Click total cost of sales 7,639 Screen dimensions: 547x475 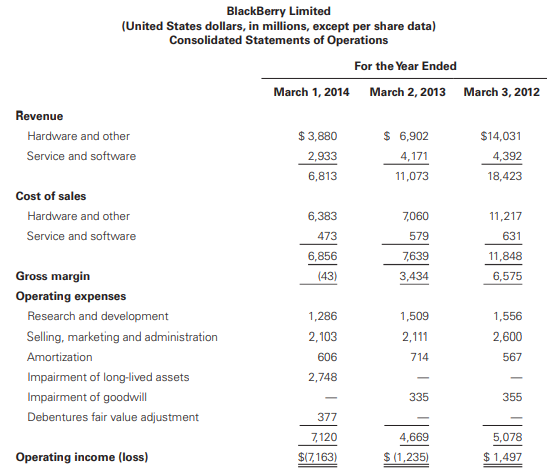tap(415, 256)
